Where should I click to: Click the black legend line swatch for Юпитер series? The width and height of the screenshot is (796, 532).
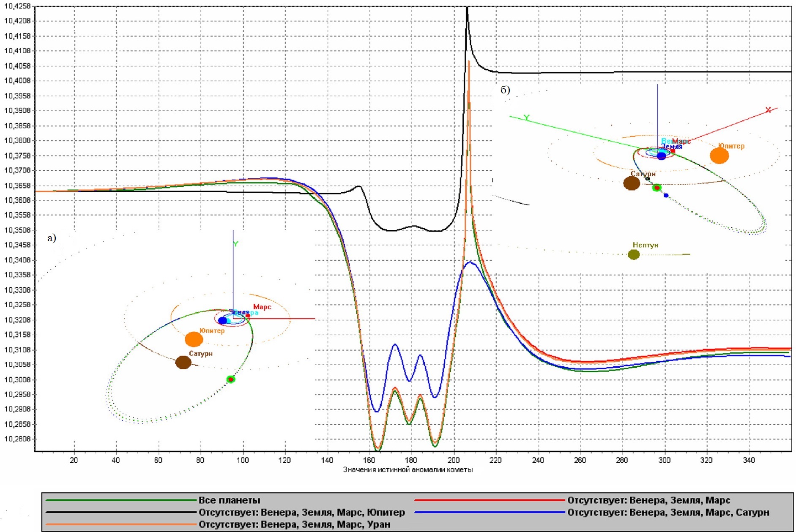click(121, 512)
